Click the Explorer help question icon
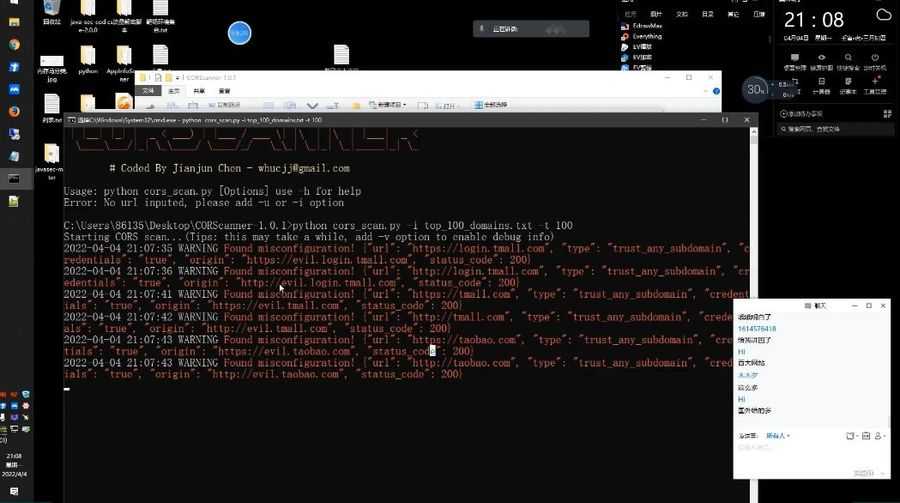The image size is (900, 503). (716, 91)
